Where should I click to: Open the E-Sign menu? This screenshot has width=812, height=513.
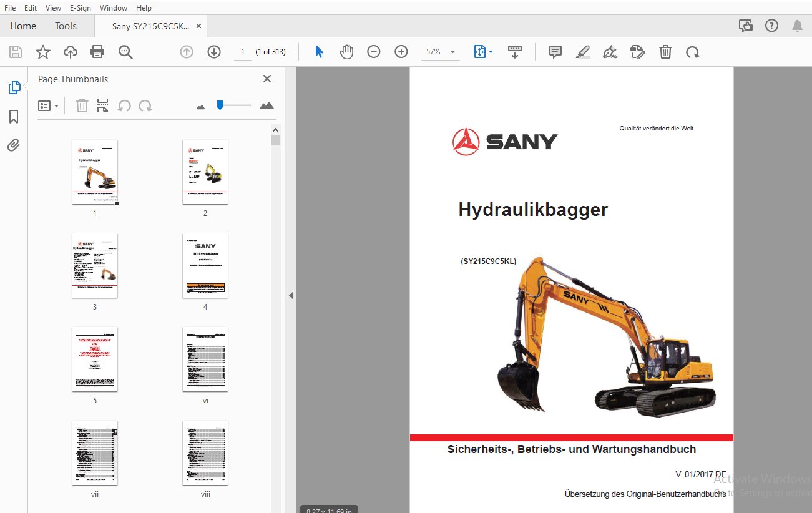pyautogui.click(x=80, y=8)
